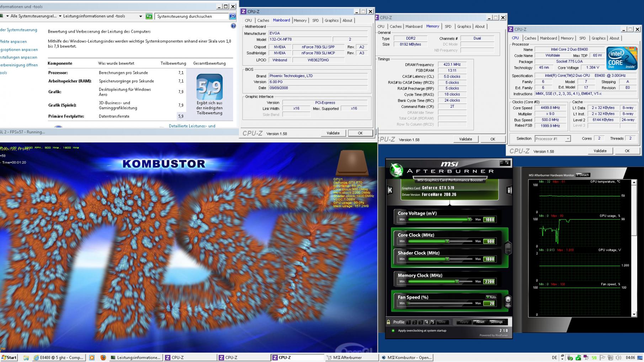Open the address bar history dropdown arrow
The height and width of the screenshot is (362, 644).
coord(141,16)
